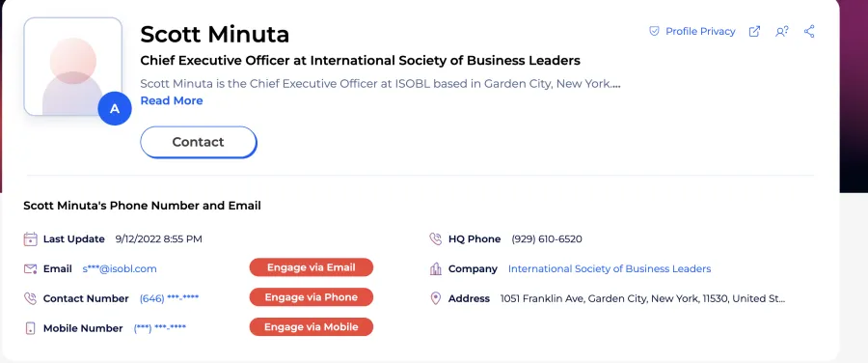This screenshot has width=868, height=363.
Task: Click the blue A badge icon
Action: (115, 109)
